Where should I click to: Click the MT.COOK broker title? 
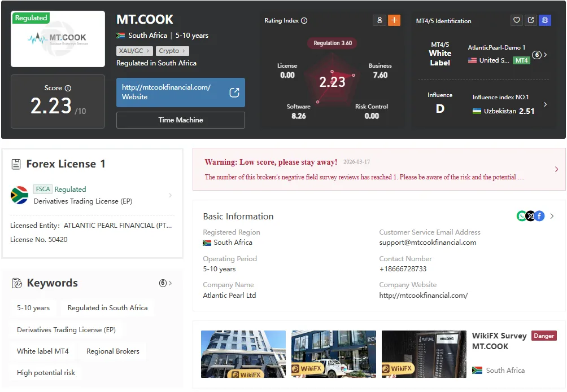145,20
